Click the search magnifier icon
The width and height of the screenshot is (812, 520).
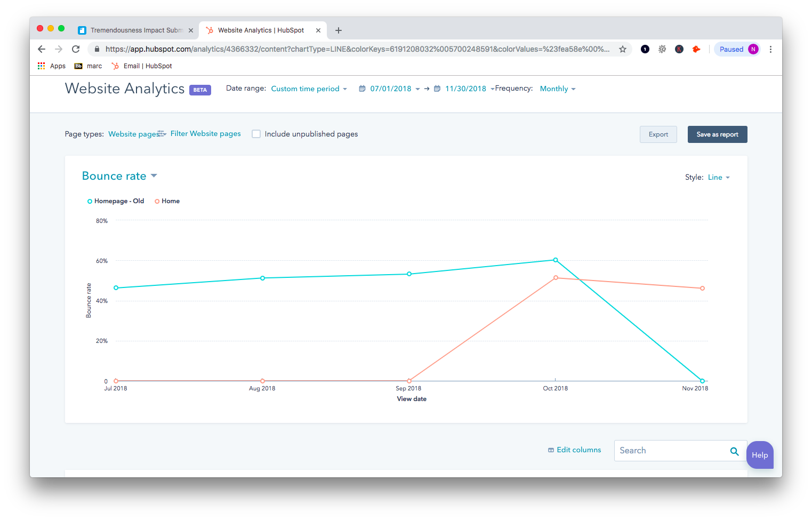tap(734, 451)
